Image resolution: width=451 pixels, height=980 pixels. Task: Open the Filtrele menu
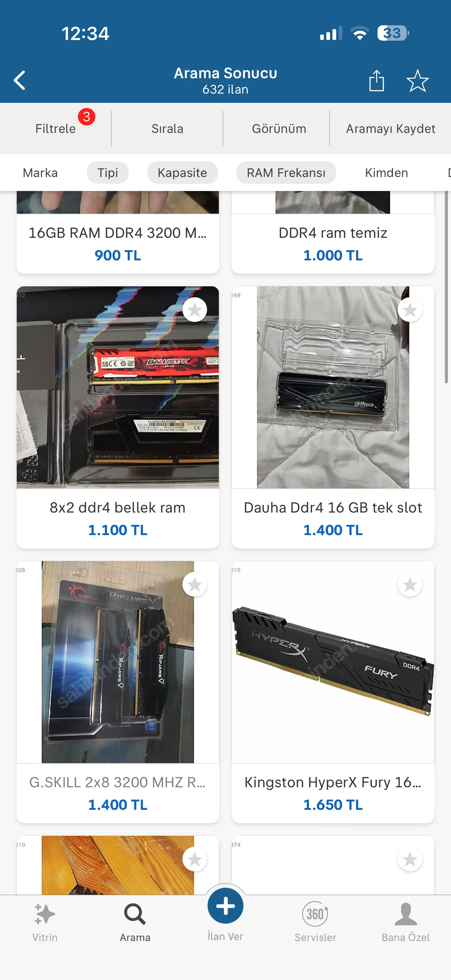(x=55, y=128)
